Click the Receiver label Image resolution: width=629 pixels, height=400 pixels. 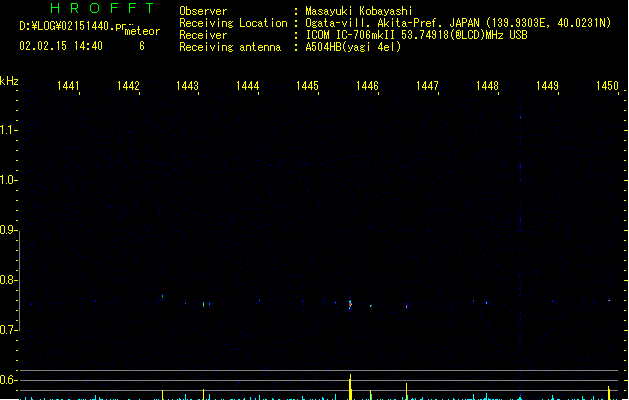click(x=203, y=35)
